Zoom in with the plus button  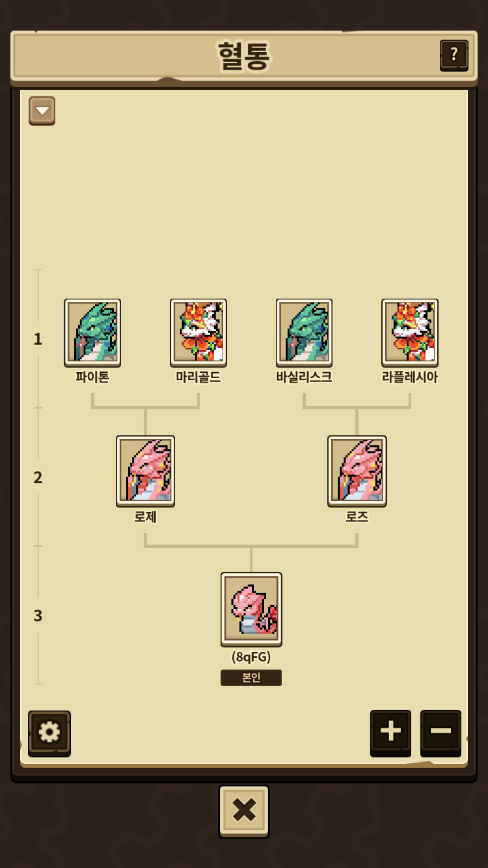[x=390, y=733]
